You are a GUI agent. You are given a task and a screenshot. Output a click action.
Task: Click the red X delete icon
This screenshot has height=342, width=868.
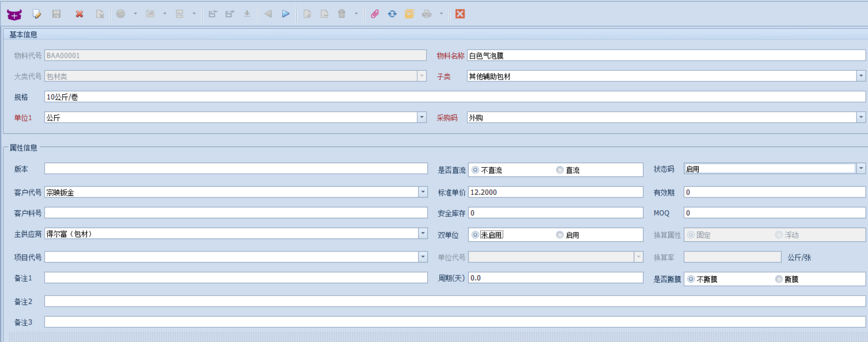80,14
